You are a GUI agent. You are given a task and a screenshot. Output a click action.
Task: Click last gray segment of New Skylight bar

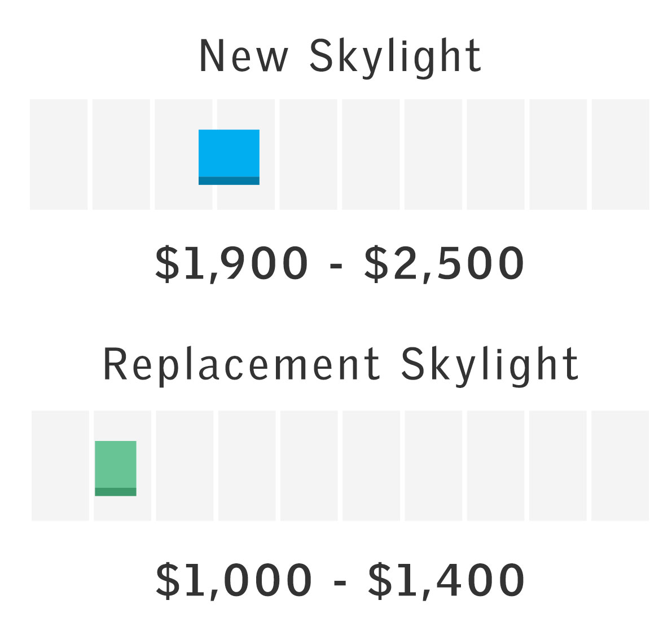pyautogui.click(x=621, y=154)
